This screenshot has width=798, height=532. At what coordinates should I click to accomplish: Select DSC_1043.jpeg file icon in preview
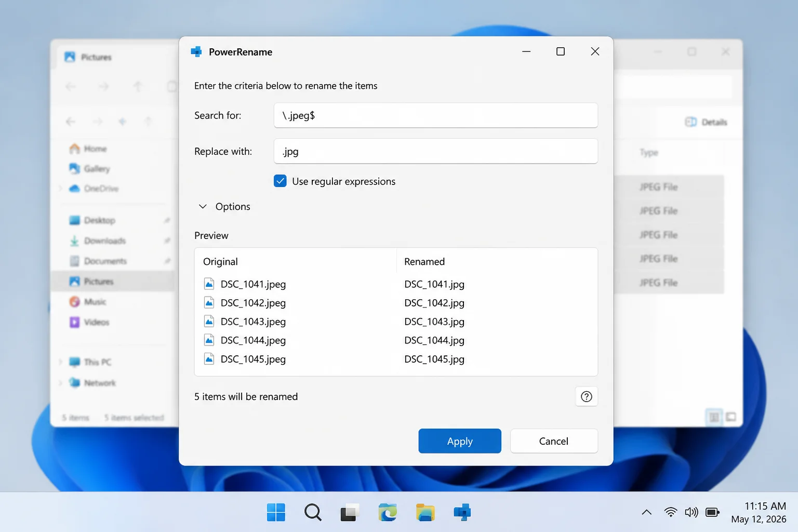[209, 322]
